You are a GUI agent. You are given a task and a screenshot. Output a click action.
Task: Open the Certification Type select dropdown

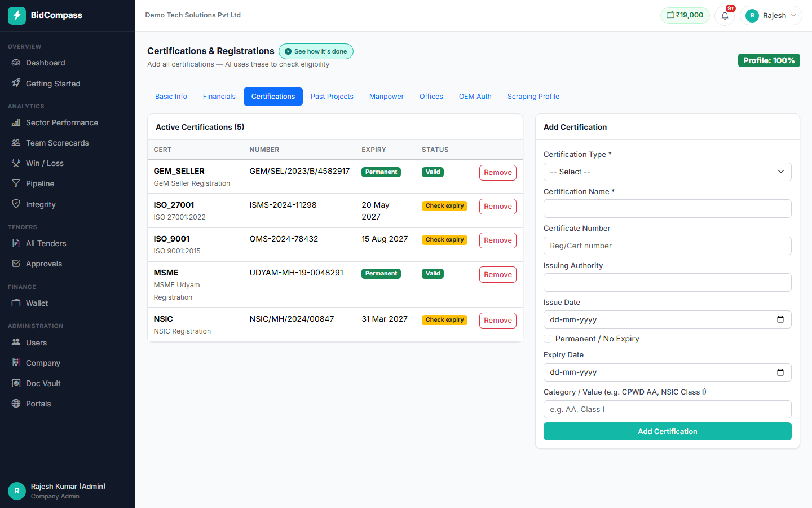667,172
